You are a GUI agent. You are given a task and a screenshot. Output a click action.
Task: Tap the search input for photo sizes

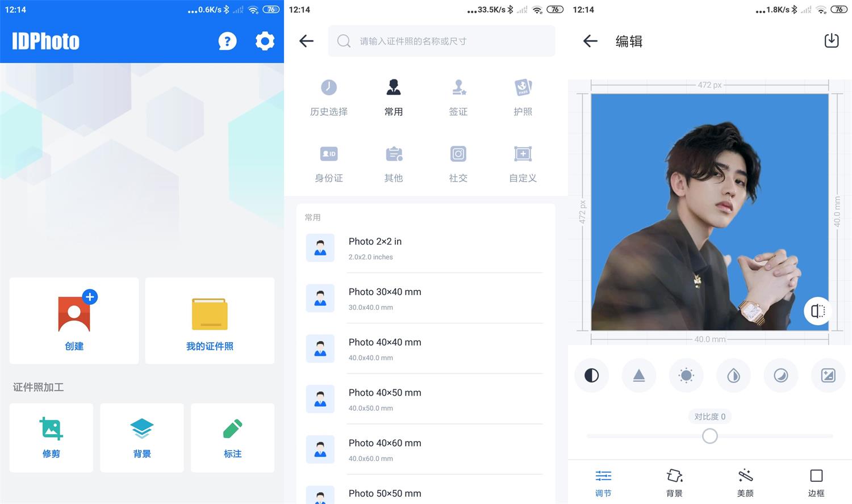pyautogui.click(x=441, y=41)
